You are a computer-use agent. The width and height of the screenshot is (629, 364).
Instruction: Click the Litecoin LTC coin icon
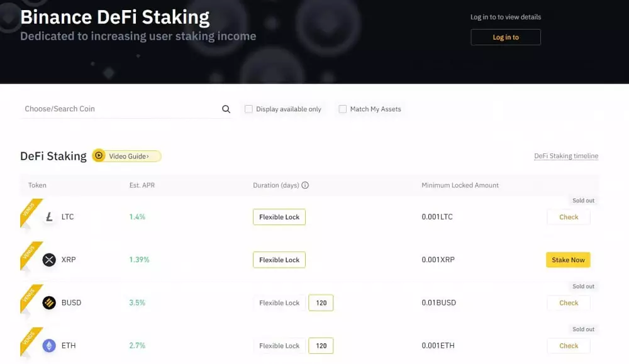pos(49,217)
